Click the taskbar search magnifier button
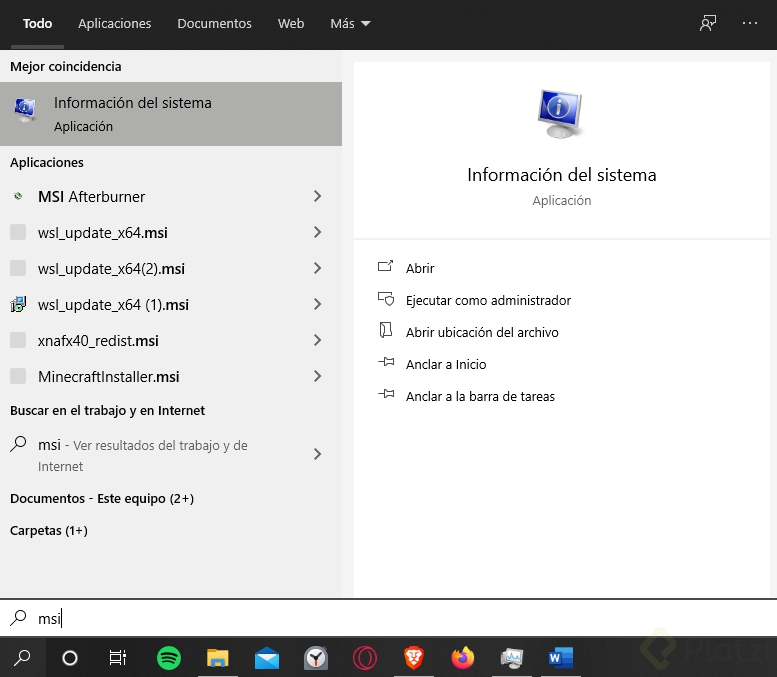777x677 pixels. (22, 658)
